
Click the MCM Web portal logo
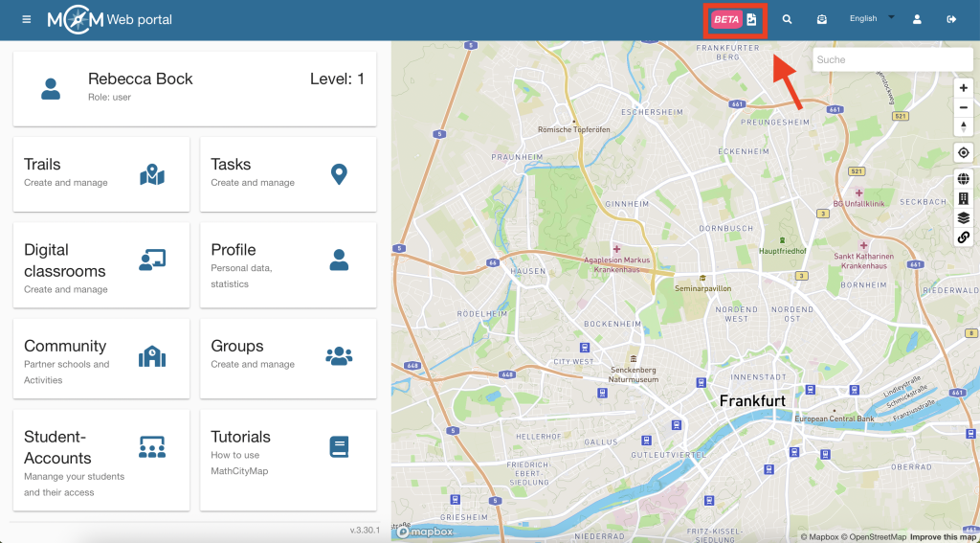tap(110, 19)
